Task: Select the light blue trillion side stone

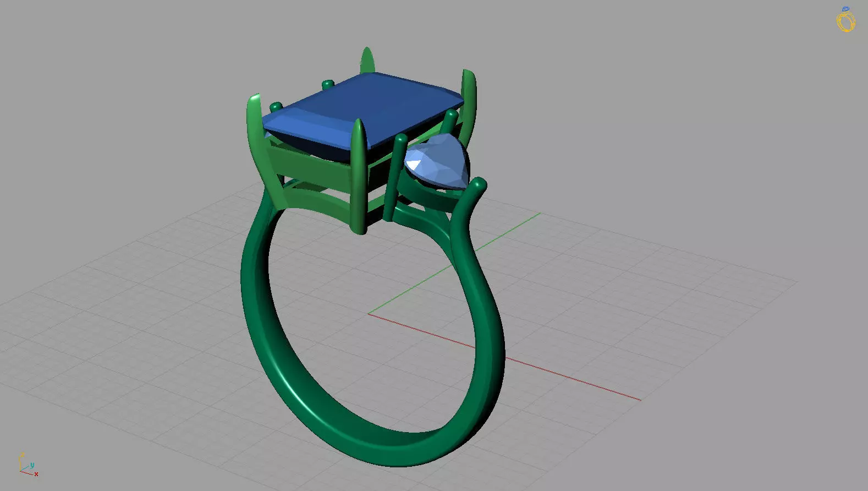Action: pyautogui.click(x=437, y=162)
